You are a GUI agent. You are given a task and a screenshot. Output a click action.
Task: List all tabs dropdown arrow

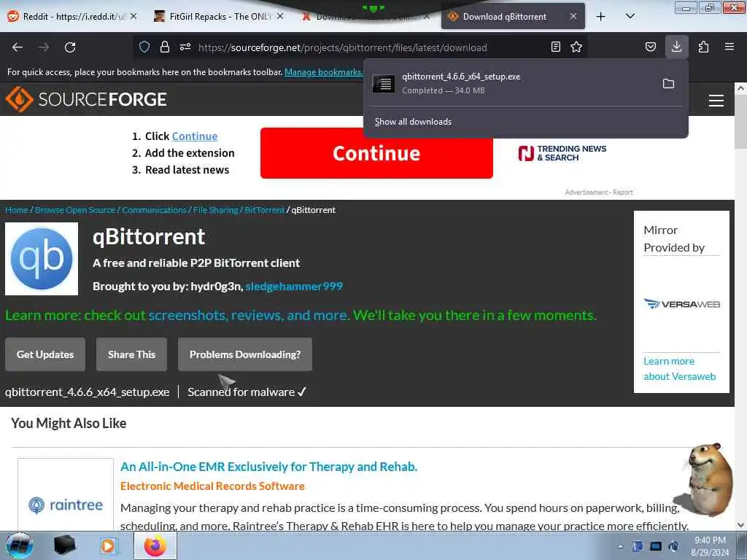coord(630,16)
